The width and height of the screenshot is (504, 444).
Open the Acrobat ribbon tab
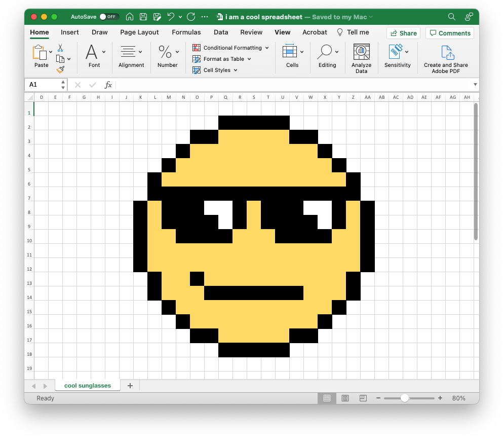(315, 32)
